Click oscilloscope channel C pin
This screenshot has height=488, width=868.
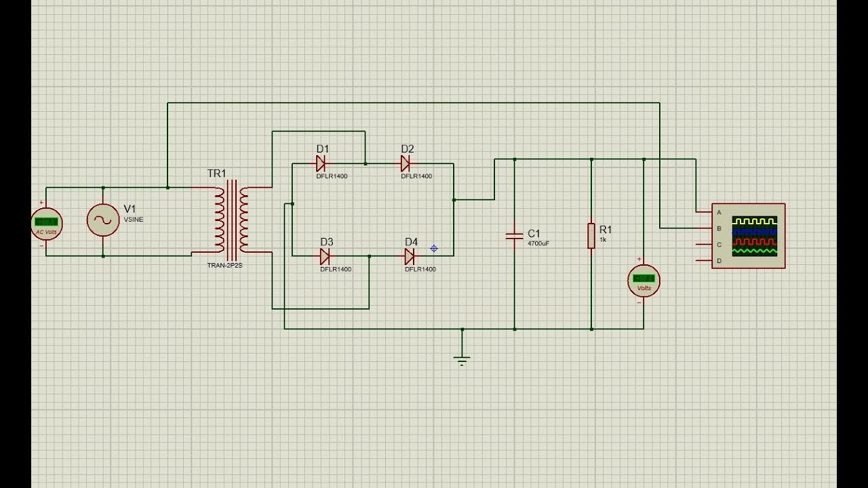[x=704, y=245]
